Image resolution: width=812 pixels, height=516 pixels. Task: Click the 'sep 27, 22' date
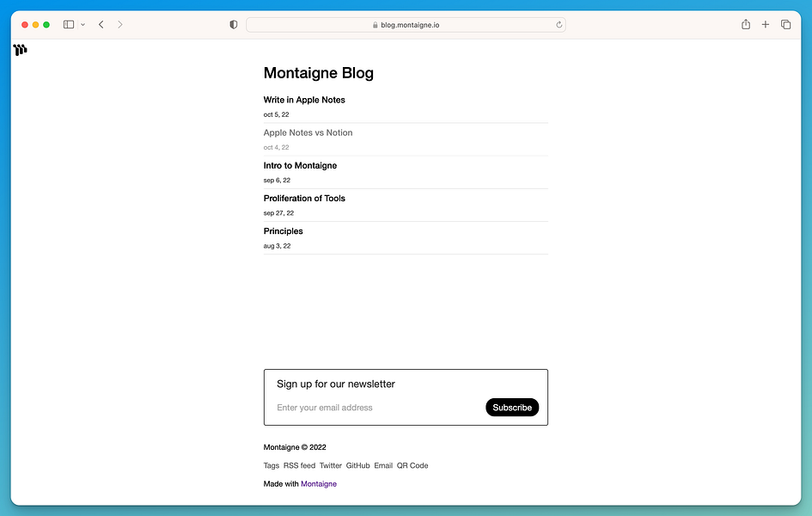click(278, 213)
